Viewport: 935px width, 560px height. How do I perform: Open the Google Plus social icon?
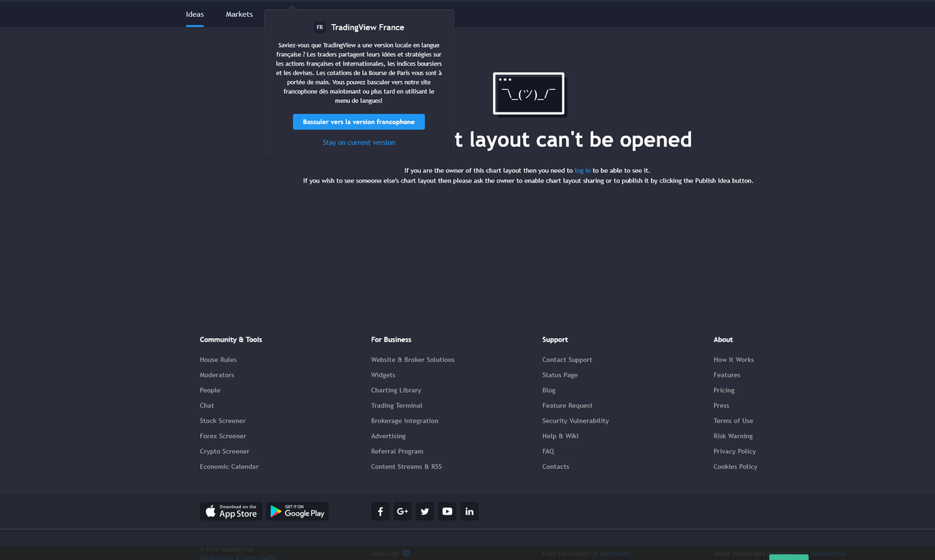click(x=402, y=511)
